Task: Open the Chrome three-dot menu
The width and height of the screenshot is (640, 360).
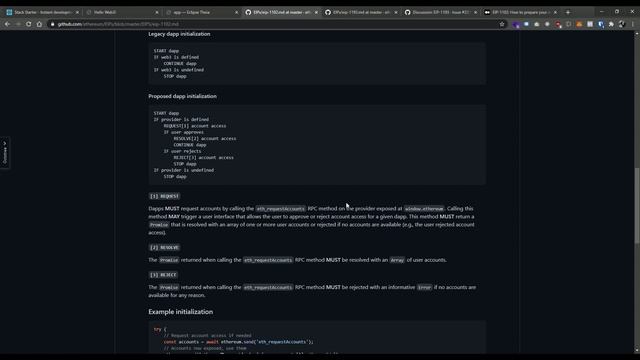Action: point(633,24)
